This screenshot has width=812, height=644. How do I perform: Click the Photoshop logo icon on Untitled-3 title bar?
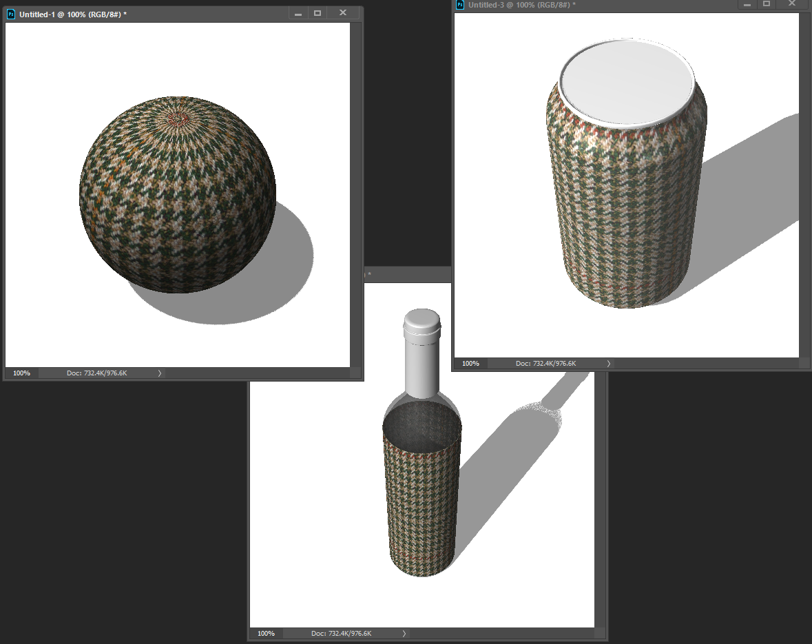click(x=459, y=5)
